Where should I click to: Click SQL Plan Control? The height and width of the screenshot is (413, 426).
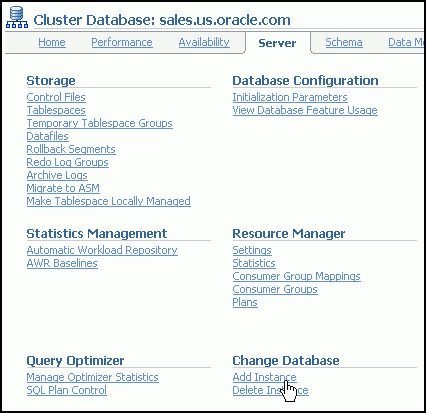tap(67, 390)
